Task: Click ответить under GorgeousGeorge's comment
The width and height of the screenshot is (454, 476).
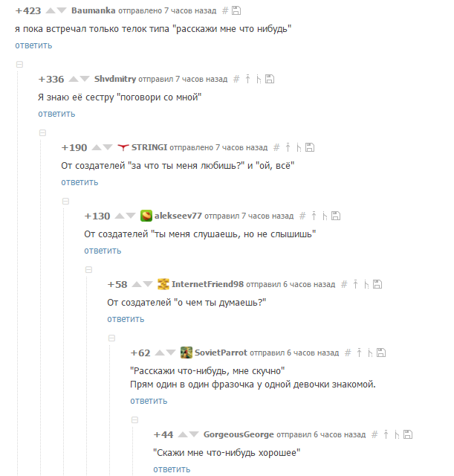Action: tap(172, 469)
